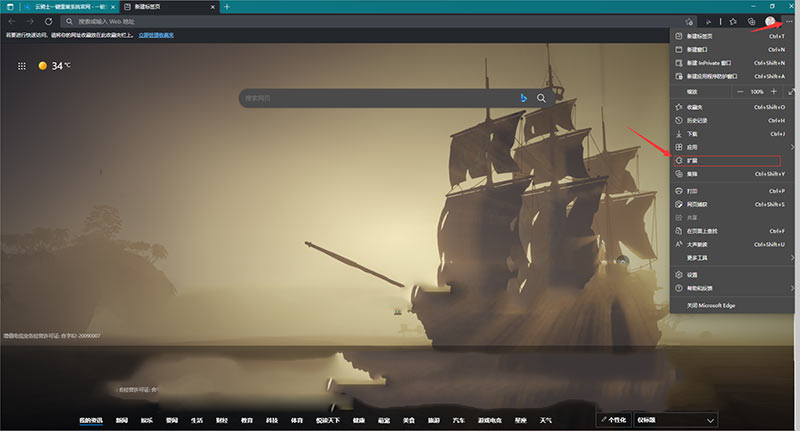Open a new tab with plus button

point(227,7)
